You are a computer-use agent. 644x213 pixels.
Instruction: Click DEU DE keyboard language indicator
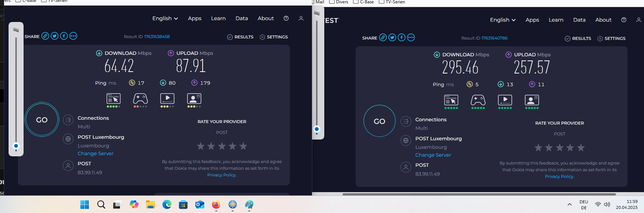coord(584,204)
